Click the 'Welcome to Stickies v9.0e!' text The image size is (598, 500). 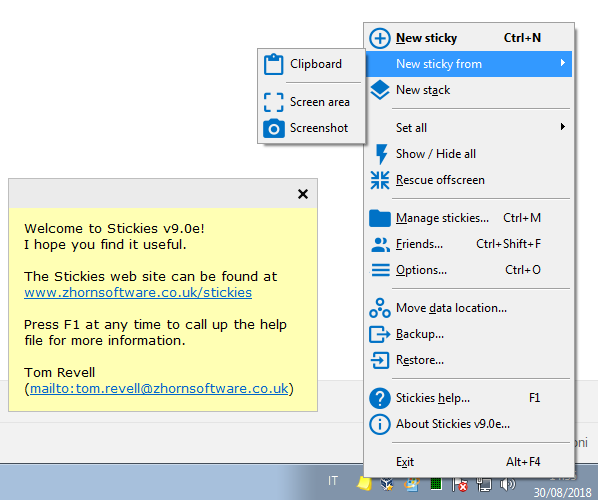click(x=114, y=228)
